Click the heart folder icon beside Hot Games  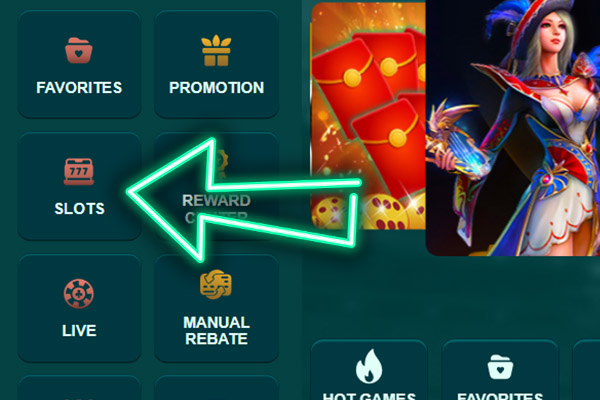coord(500,367)
